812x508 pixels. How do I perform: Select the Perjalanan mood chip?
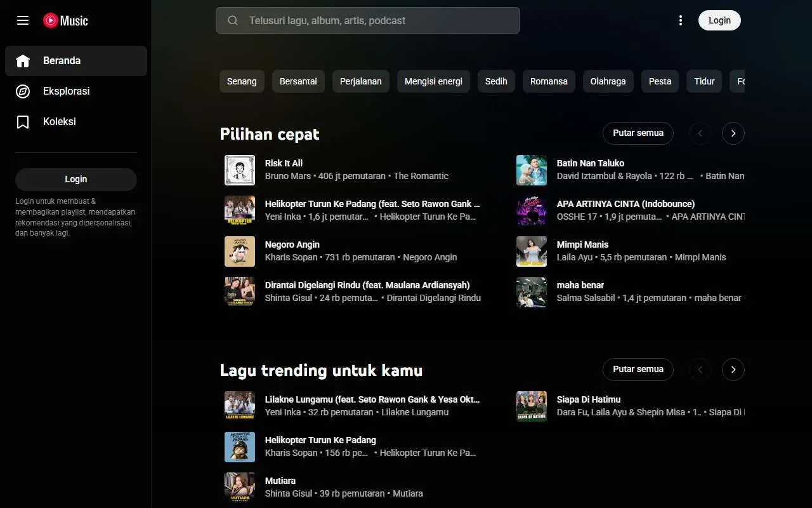click(361, 81)
